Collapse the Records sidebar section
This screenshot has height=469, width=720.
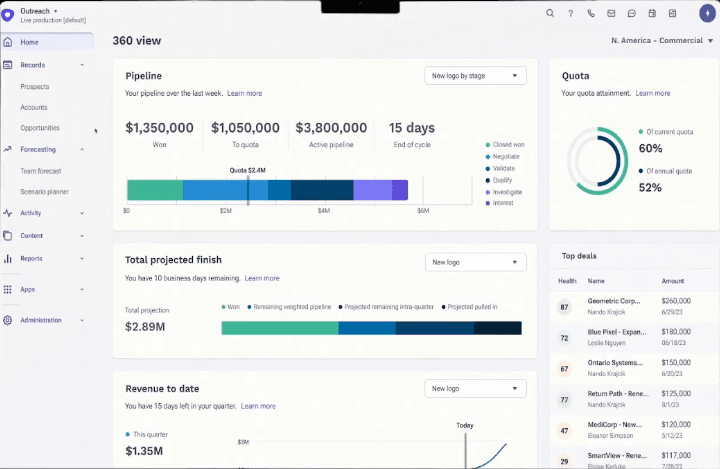[x=82, y=65]
